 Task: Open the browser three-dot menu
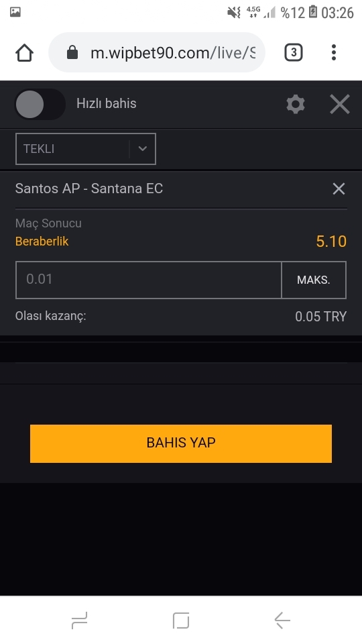point(334,52)
